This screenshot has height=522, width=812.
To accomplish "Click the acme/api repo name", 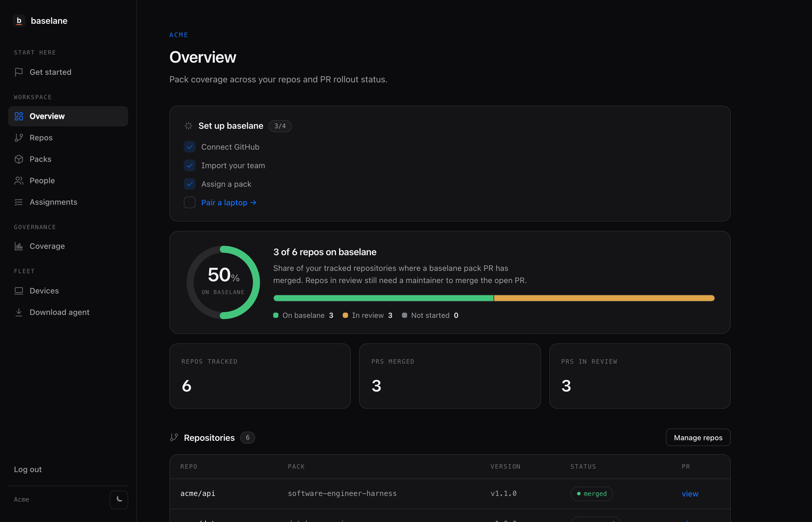I will (197, 494).
